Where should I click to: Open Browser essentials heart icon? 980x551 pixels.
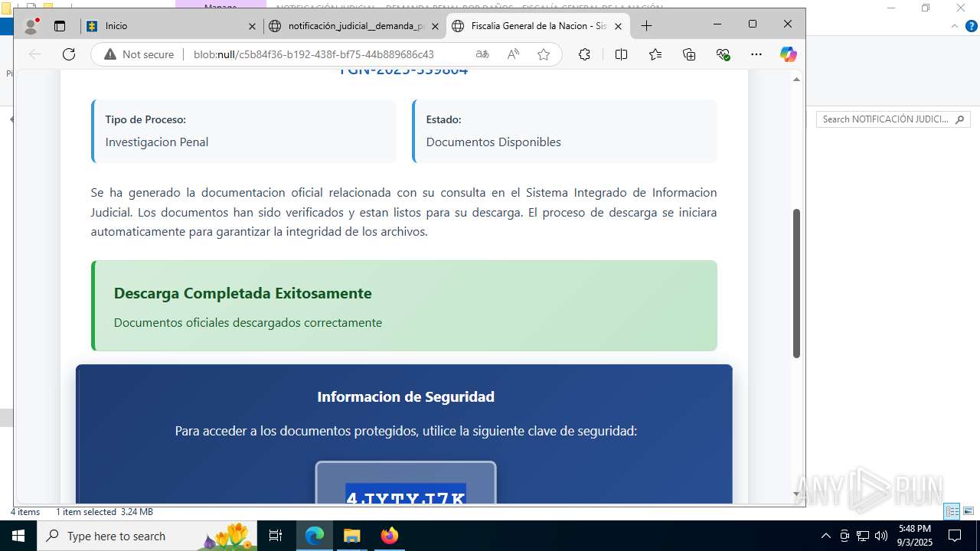pos(723,54)
